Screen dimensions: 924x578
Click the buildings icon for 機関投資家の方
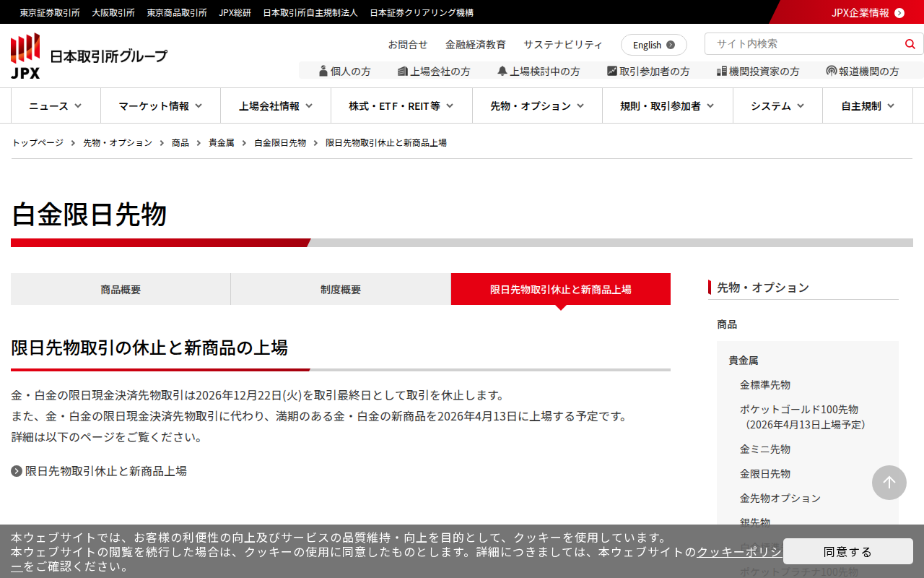coord(722,71)
